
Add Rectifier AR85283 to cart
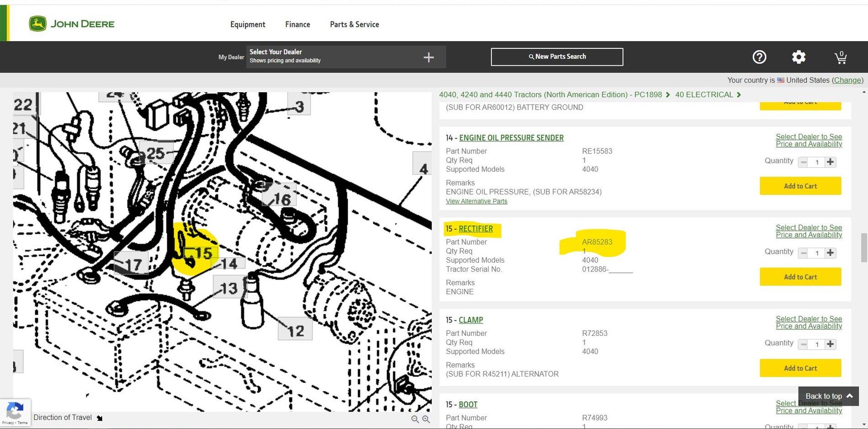(800, 277)
